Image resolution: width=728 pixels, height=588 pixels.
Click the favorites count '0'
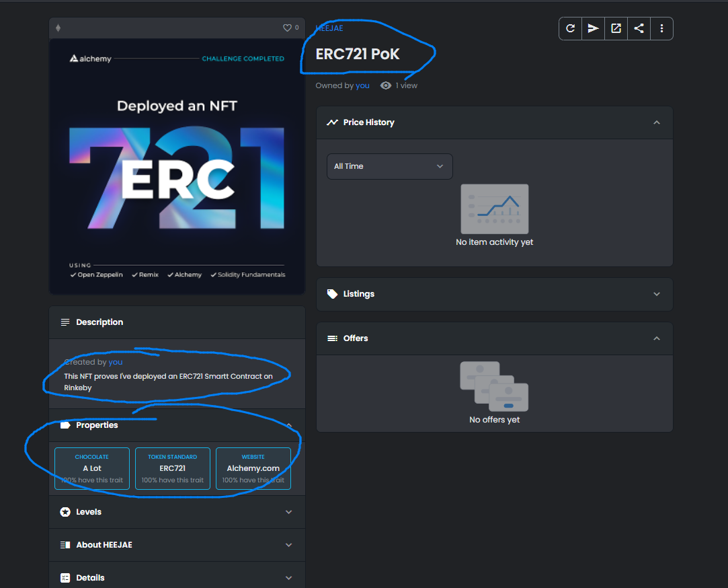coord(297,28)
